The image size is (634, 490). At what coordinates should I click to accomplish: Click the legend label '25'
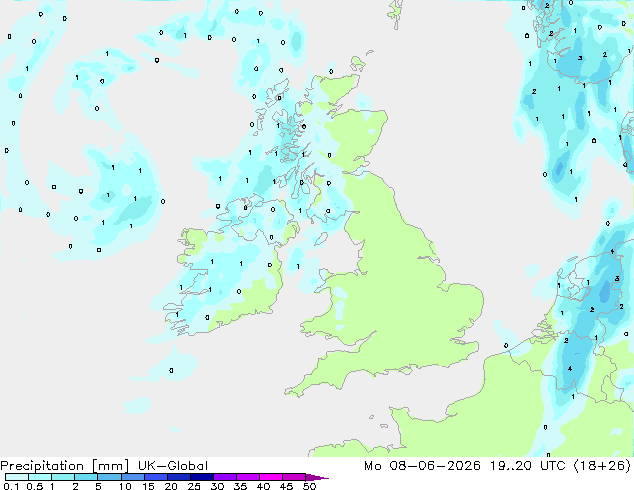[194, 486]
